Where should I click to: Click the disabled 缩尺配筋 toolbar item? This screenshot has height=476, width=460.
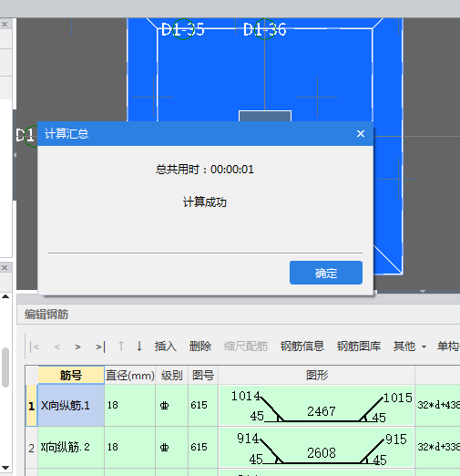(246, 346)
